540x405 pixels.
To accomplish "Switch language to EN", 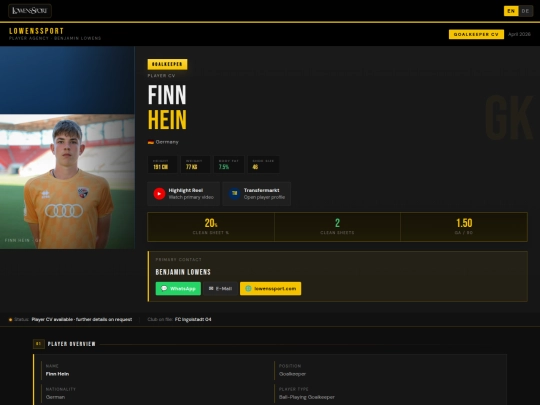I will [x=511, y=11].
